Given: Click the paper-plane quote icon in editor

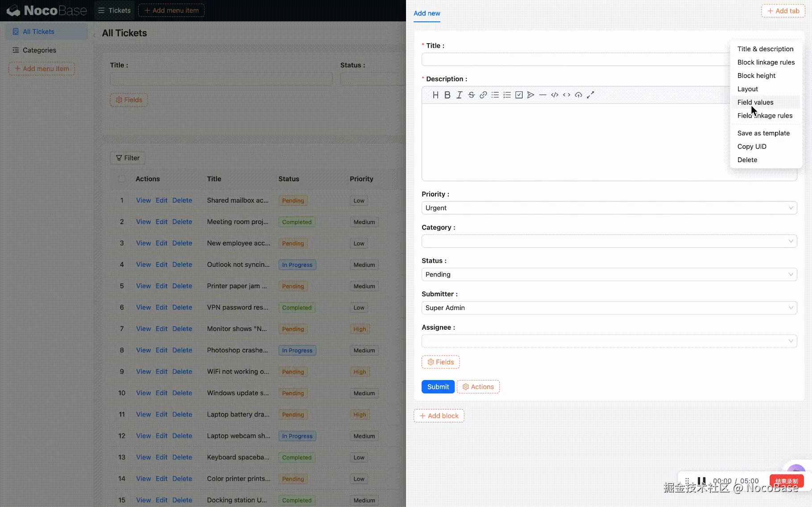Looking at the screenshot, I should click(531, 95).
